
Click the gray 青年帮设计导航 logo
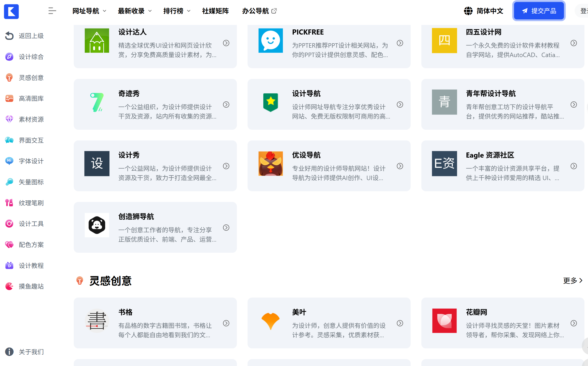[445, 102]
